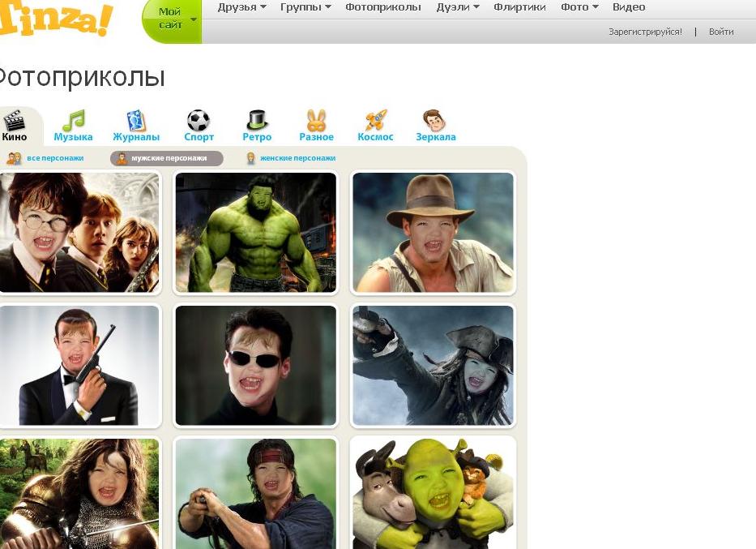Select мужские персонажи filter

click(x=169, y=158)
